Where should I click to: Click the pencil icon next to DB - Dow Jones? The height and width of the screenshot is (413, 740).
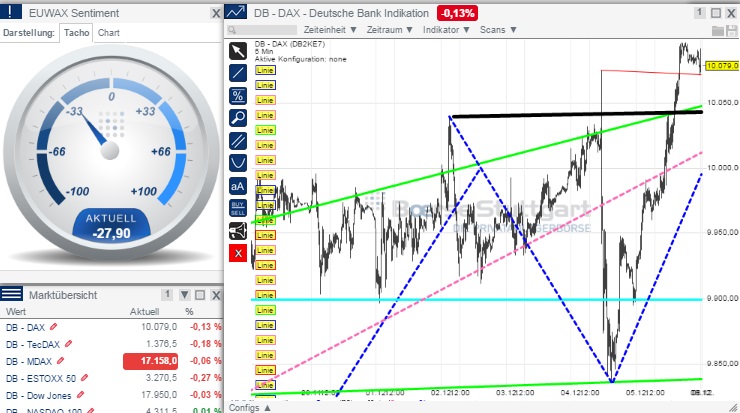(80, 395)
